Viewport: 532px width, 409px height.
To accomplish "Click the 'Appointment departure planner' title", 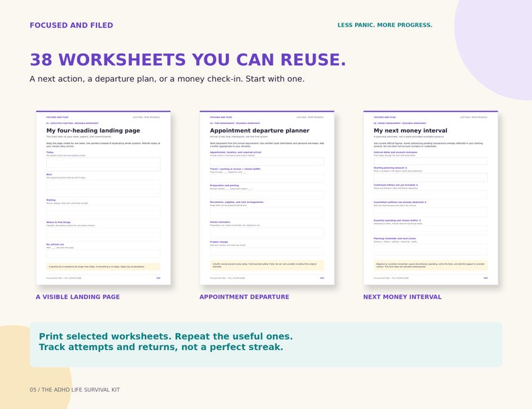I will tap(259, 131).
